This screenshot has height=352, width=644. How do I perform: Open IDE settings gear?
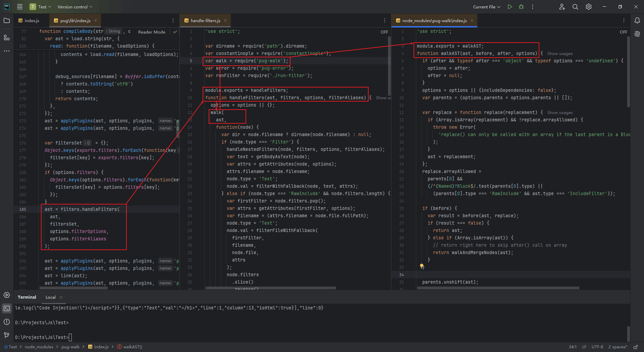[589, 7]
